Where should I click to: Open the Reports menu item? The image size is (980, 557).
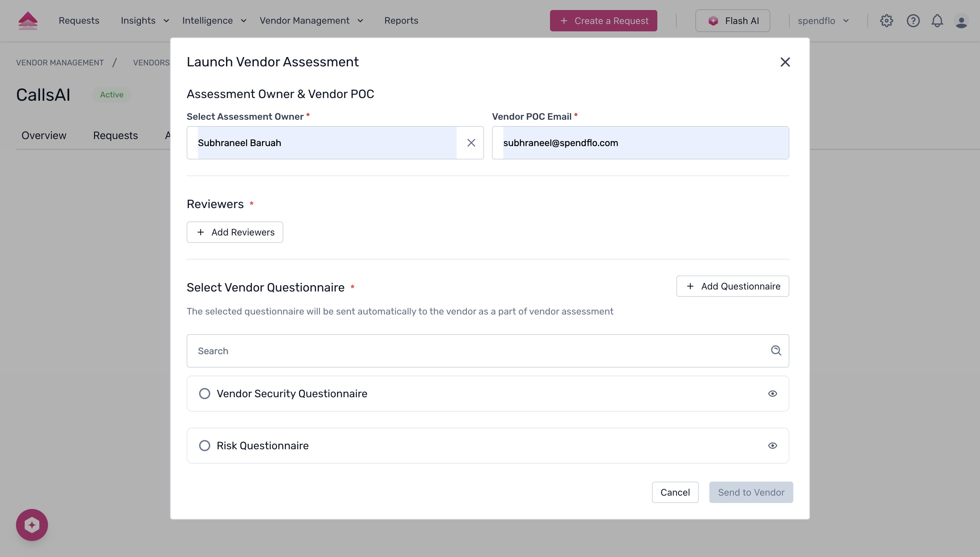[401, 21]
